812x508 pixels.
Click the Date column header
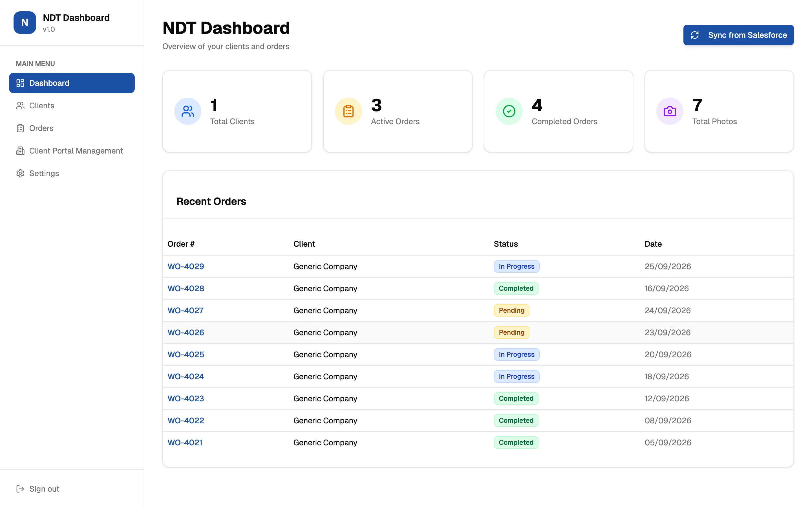653,244
